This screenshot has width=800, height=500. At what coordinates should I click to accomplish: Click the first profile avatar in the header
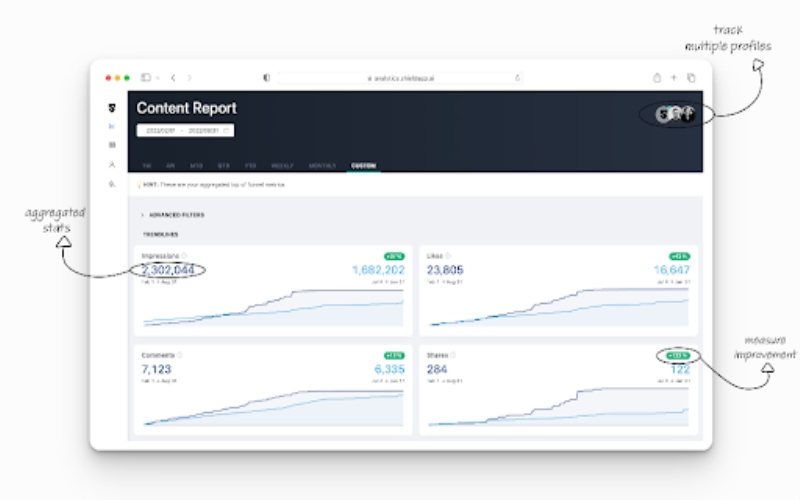coord(662,114)
